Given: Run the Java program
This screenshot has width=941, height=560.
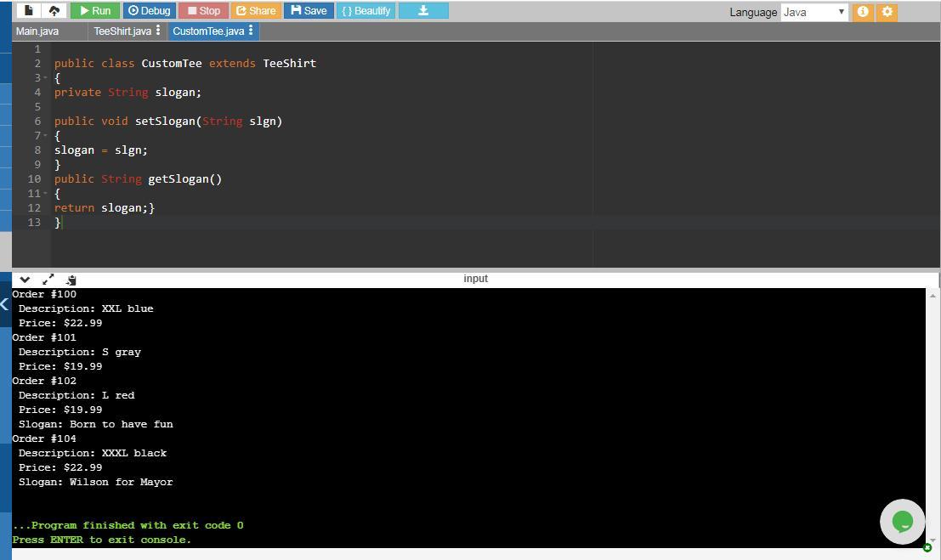Looking at the screenshot, I should [95, 11].
